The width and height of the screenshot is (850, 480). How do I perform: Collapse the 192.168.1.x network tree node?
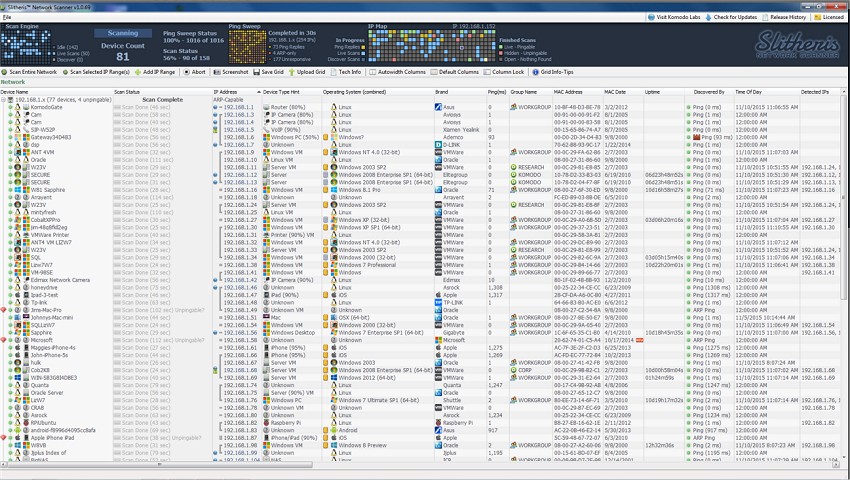(3, 99)
